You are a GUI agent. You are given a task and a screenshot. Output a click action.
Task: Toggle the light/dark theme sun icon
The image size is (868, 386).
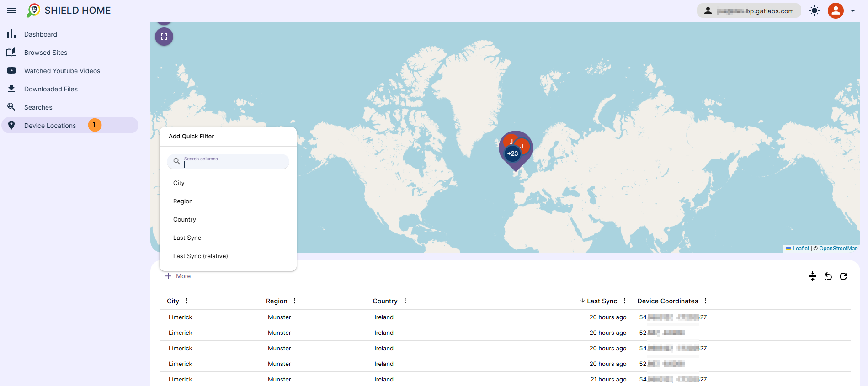click(815, 11)
